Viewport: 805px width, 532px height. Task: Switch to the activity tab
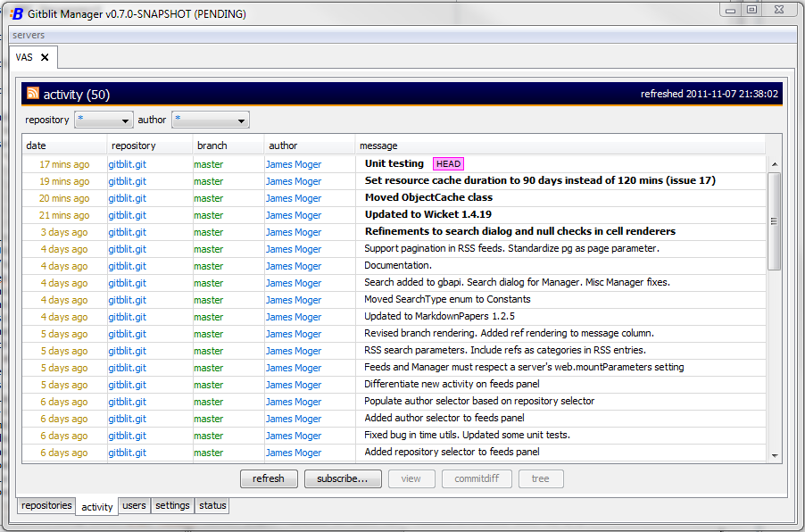97,507
